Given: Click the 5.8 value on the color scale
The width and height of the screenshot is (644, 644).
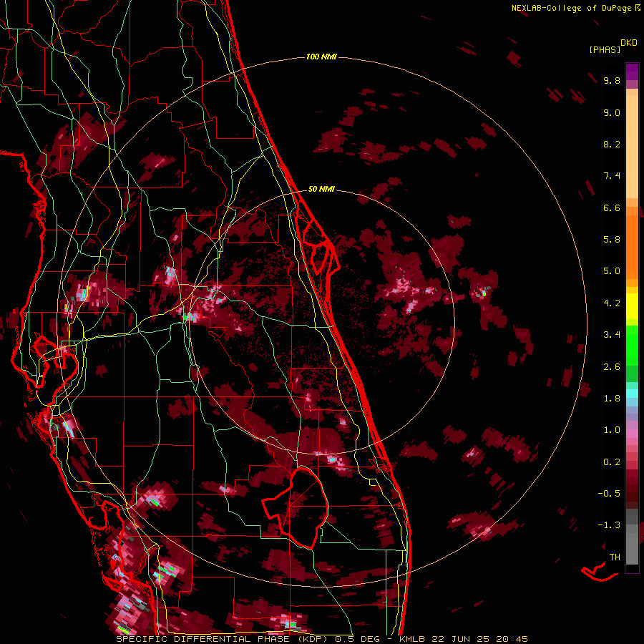Looking at the screenshot, I should coord(612,240).
